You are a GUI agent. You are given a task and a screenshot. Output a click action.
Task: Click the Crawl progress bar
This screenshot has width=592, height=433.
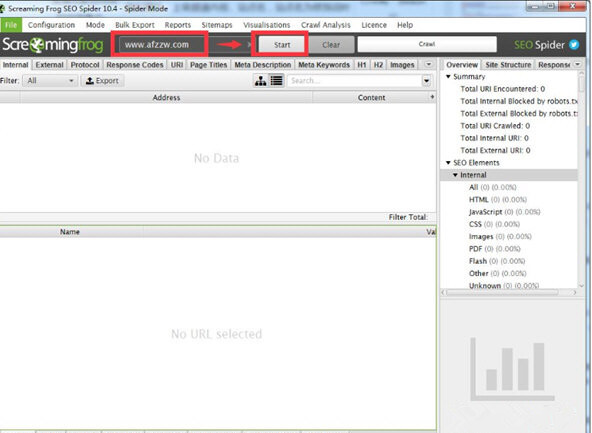pos(427,44)
